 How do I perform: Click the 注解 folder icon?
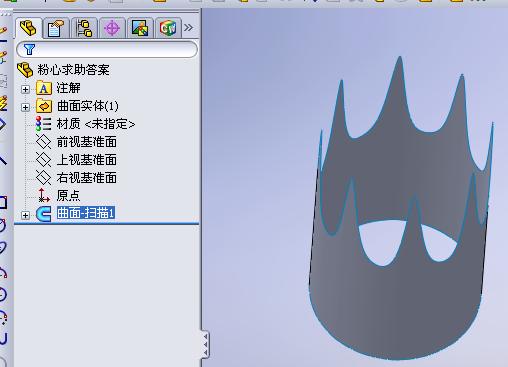tap(44, 88)
